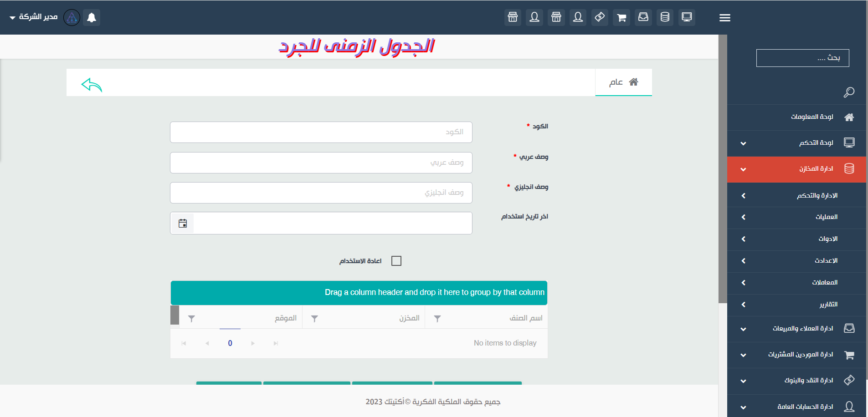The height and width of the screenshot is (417, 868).
Task: Click the money tag shortcut icon in top bar
Action: click(x=600, y=17)
